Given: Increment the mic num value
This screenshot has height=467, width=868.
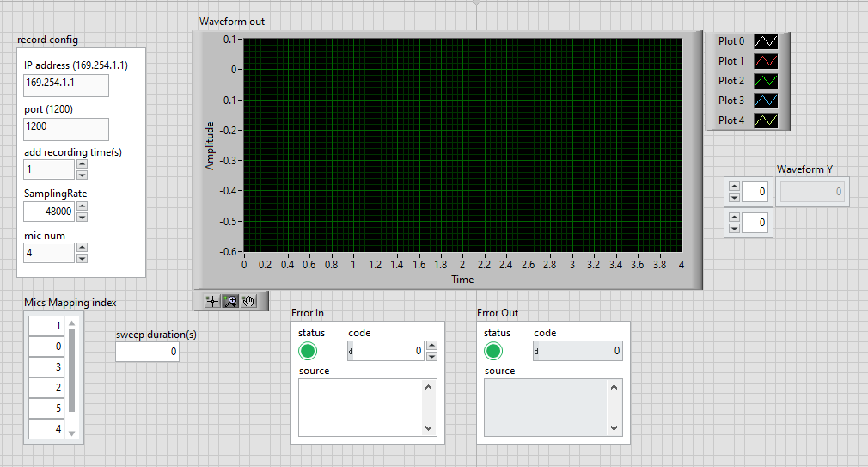Looking at the screenshot, I should click(x=82, y=248).
